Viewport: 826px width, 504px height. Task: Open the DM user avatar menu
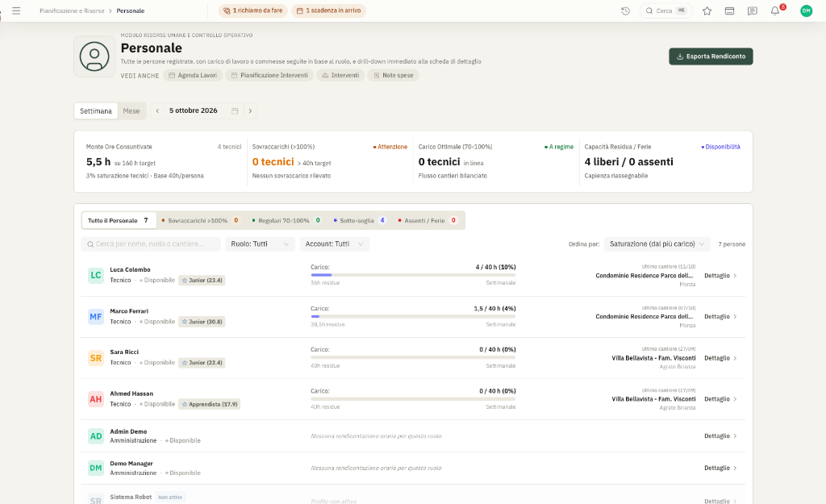tap(806, 10)
